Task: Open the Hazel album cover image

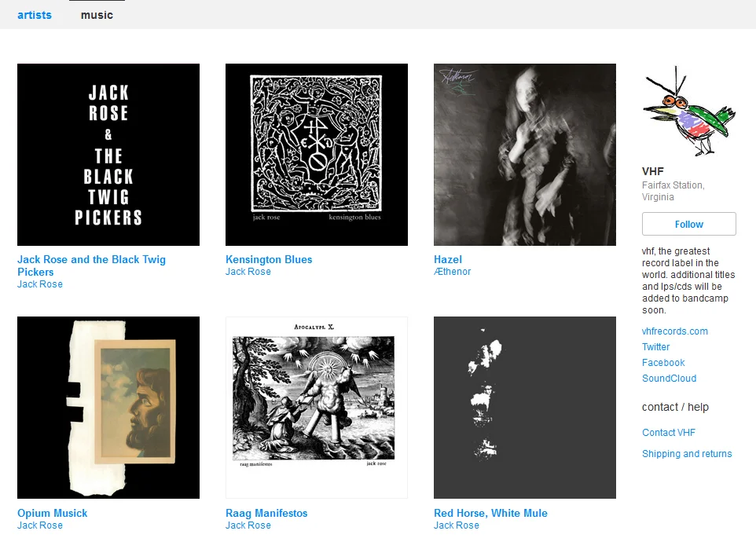Action: pyautogui.click(x=525, y=155)
